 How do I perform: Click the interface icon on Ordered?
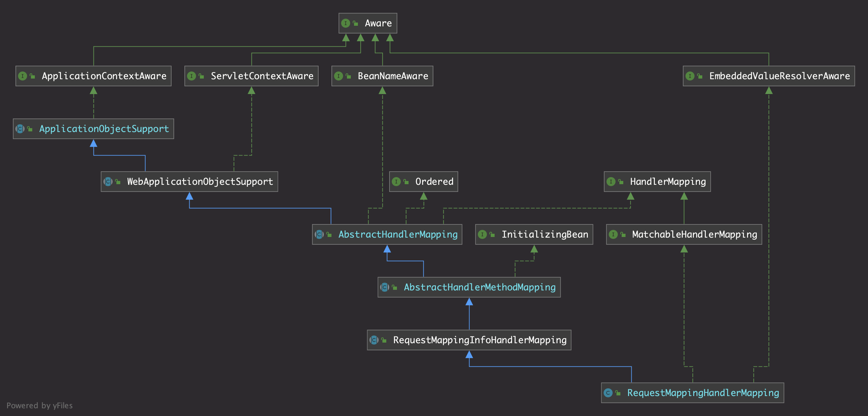click(x=397, y=181)
